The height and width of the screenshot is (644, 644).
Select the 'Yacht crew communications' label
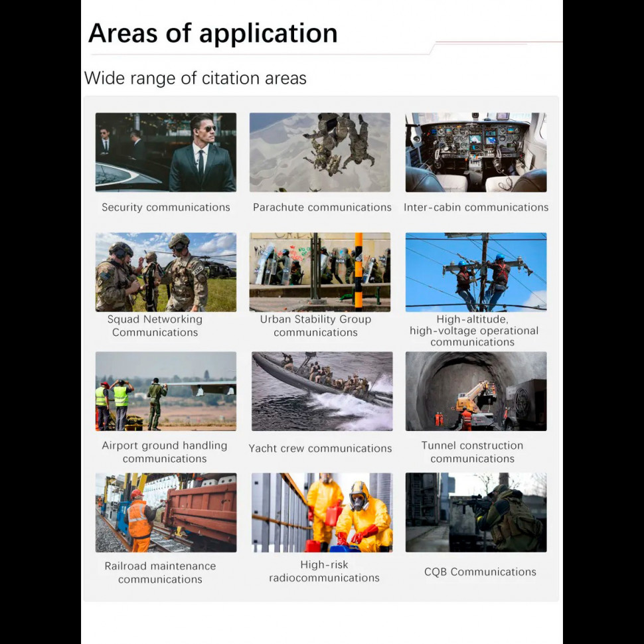320,448
